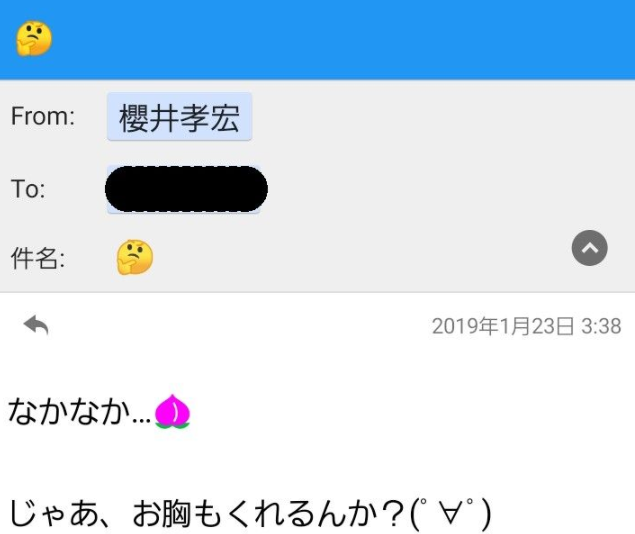Image resolution: width=635 pixels, height=534 pixels.
Task: Click the 件名: subject label
Action: [x=38, y=258]
